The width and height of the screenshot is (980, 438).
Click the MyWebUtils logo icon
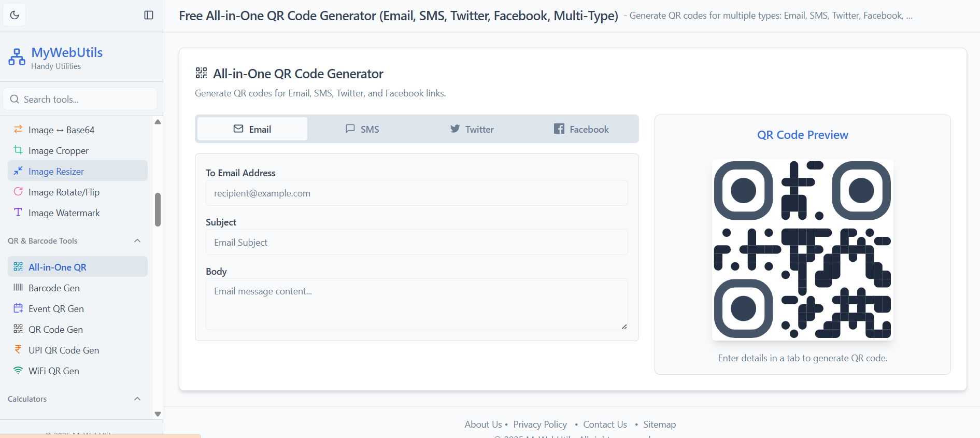point(17,57)
